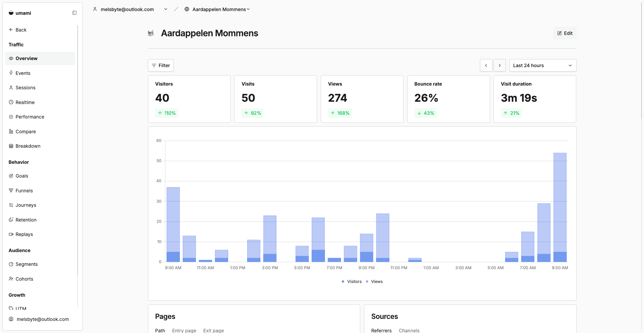Click the website favicon beside the title
Image resolution: width=644 pixels, height=333 pixels.
[x=151, y=33]
